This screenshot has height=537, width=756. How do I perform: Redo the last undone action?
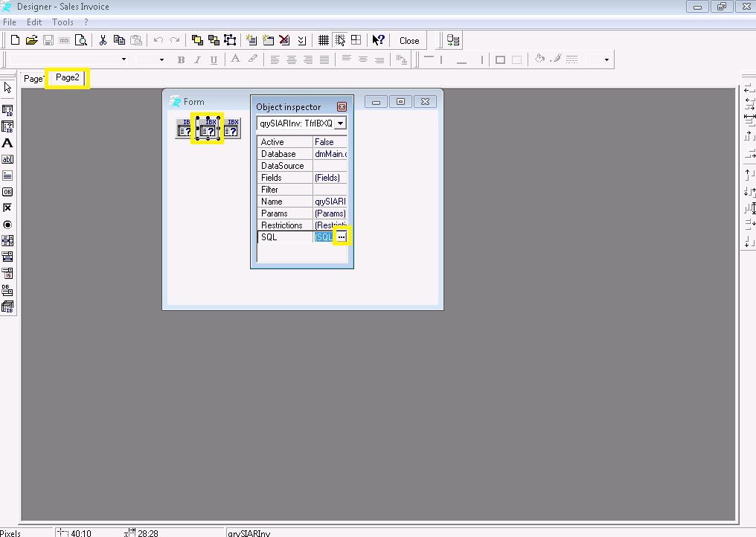pos(175,40)
